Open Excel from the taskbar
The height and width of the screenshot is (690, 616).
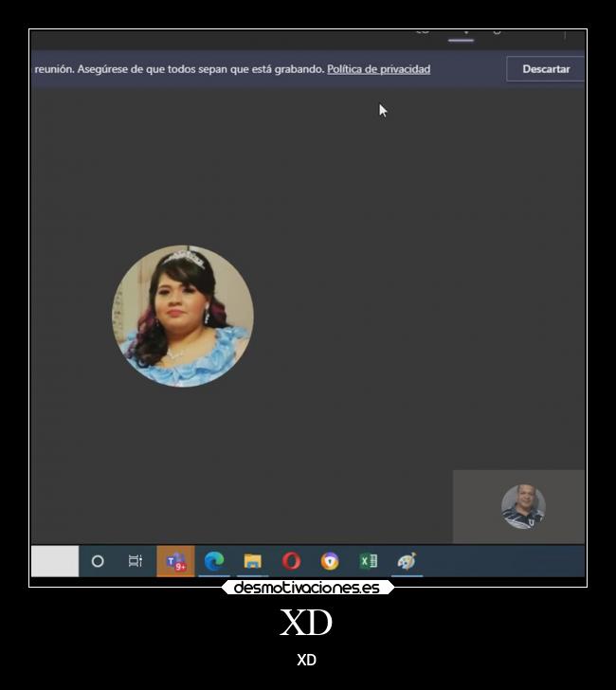click(369, 561)
